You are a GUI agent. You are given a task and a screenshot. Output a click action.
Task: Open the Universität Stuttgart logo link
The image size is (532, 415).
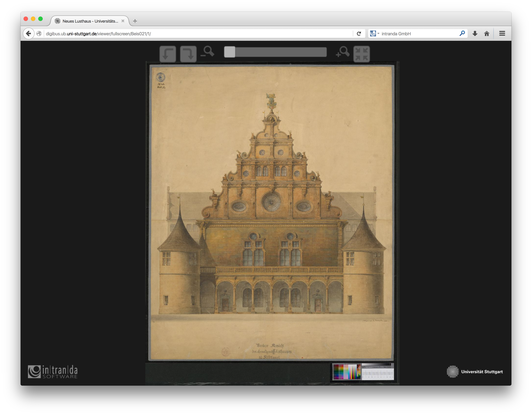474,372
